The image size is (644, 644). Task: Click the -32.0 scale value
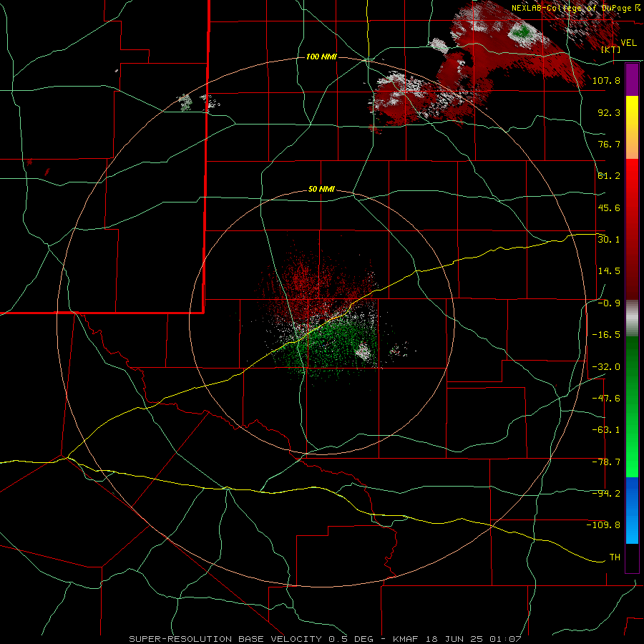coord(606,366)
